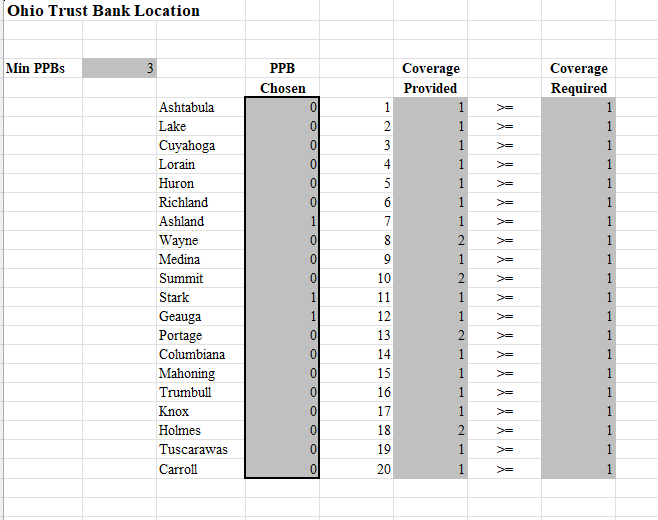Select Carroll's Coverage Required cell
Image resolution: width=658 pixels, height=520 pixels.
(579, 469)
